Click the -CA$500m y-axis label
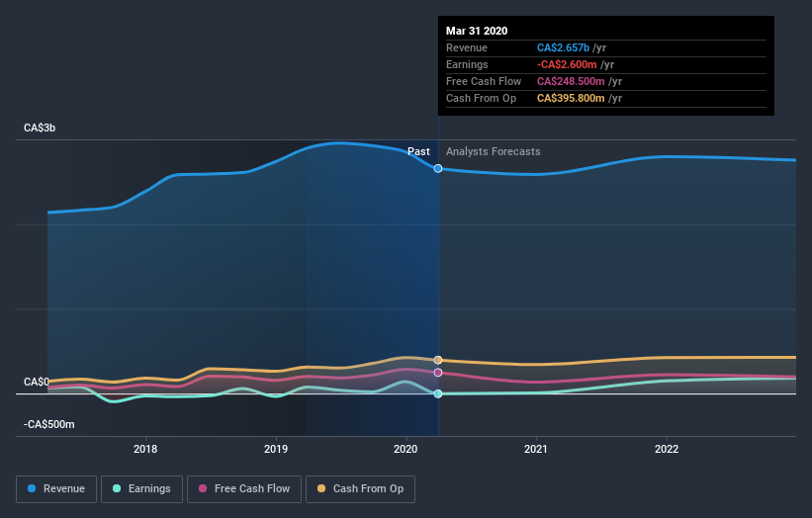This screenshot has height=518, width=812. coord(49,424)
